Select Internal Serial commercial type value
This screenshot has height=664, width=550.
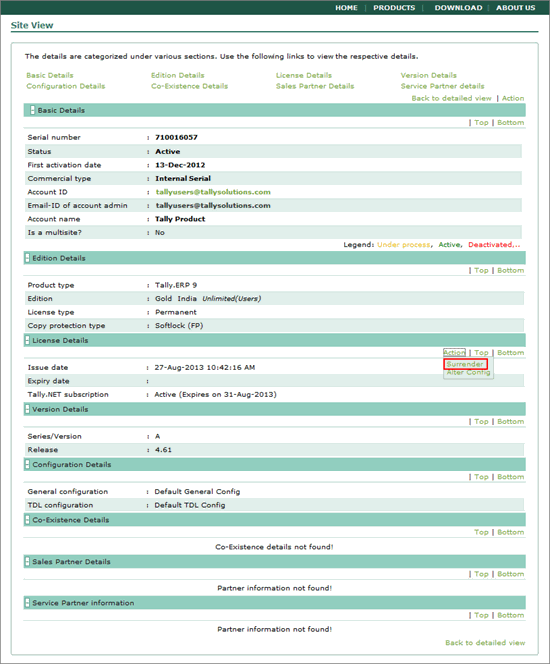point(183,179)
